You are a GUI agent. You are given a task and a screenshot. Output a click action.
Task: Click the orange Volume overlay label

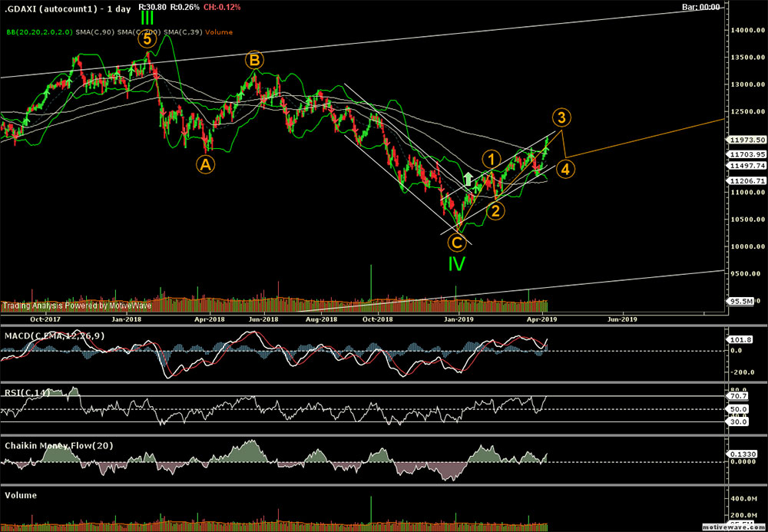(219, 31)
